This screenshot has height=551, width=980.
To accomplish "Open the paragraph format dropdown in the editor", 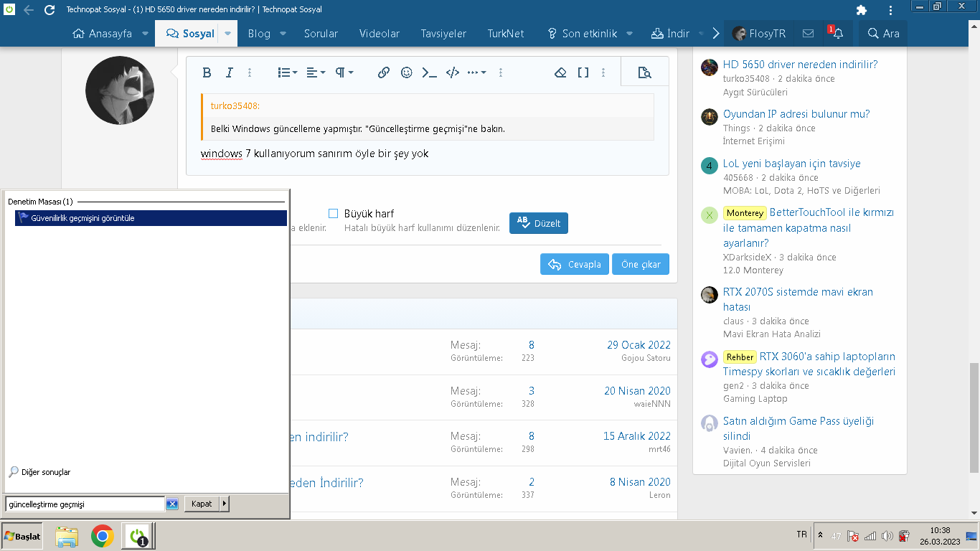I will [x=344, y=72].
